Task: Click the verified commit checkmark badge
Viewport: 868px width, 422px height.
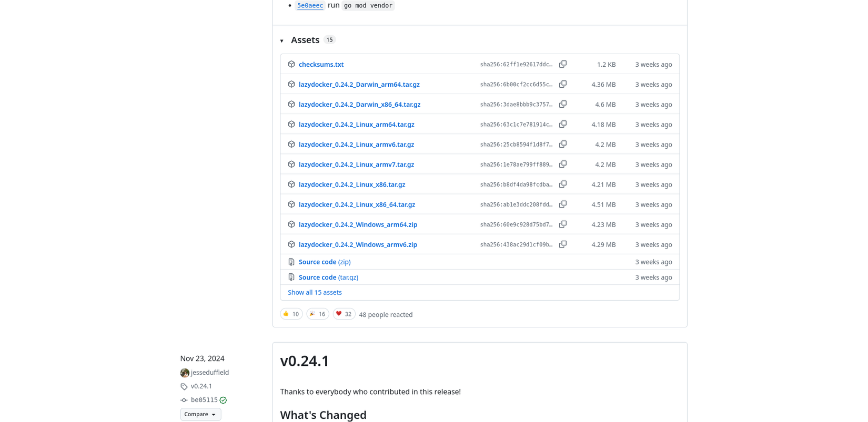Action: pos(223,400)
